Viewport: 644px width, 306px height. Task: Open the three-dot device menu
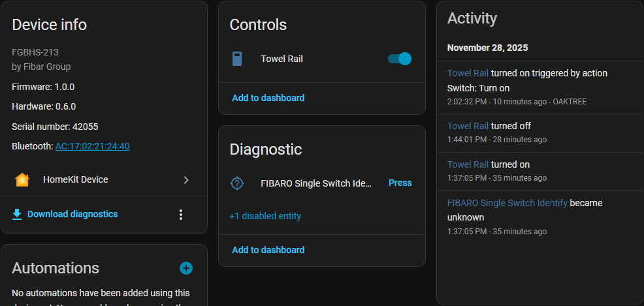coord(181,215)
